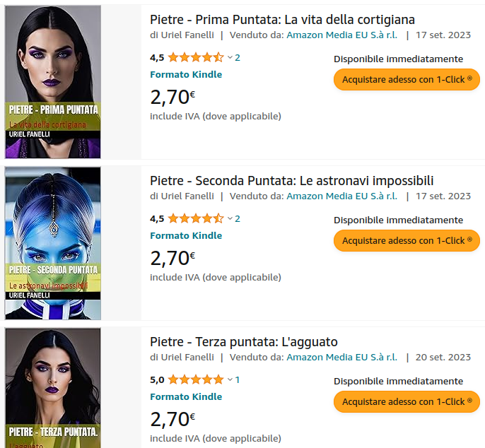Click the five-star rating of Terza puntata

(x=196, y=379)
